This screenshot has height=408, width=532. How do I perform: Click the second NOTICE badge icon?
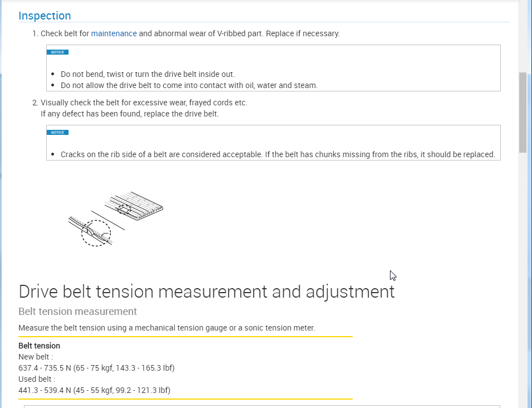pyautogui.click(x=57, y=133)
